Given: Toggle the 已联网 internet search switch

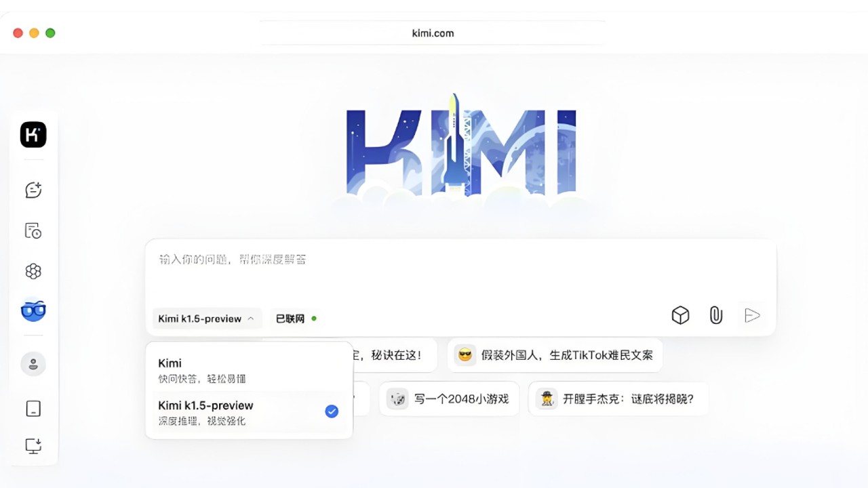Looking at the screenshot, I should (296, 319).
